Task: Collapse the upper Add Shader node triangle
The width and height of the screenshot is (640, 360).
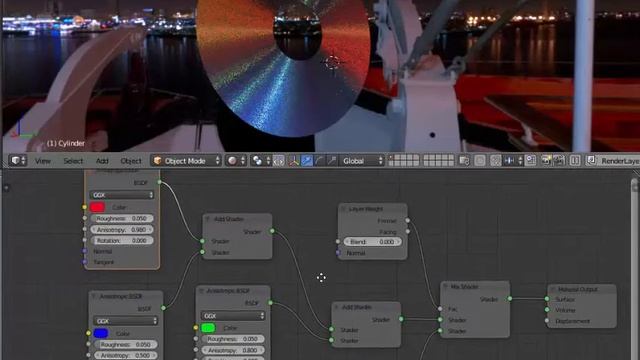Action: pos(208,219)
